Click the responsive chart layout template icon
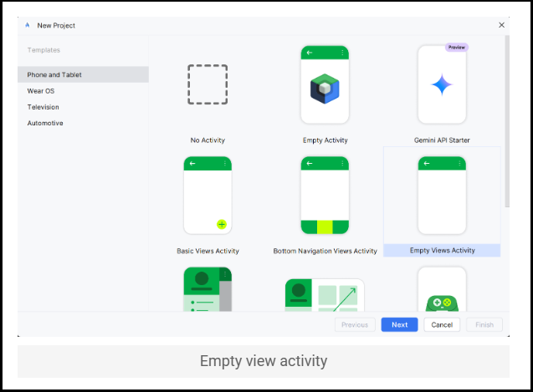 325,295
